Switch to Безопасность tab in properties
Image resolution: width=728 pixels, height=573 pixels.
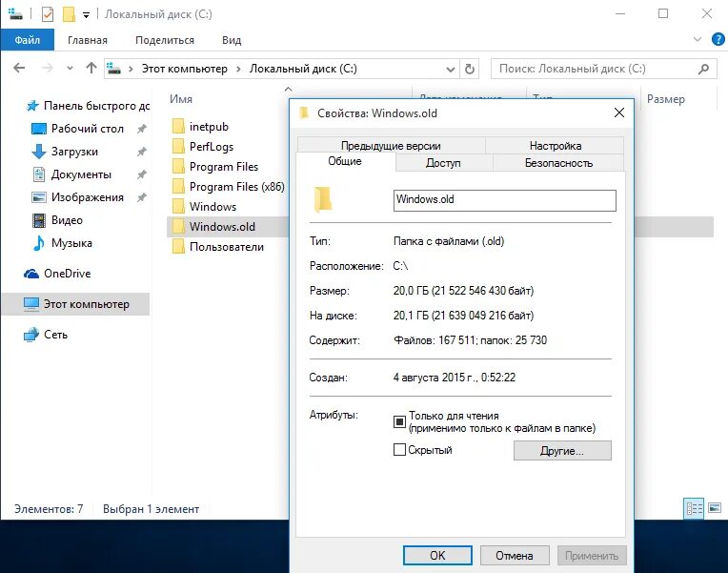(x=558, y=163)
